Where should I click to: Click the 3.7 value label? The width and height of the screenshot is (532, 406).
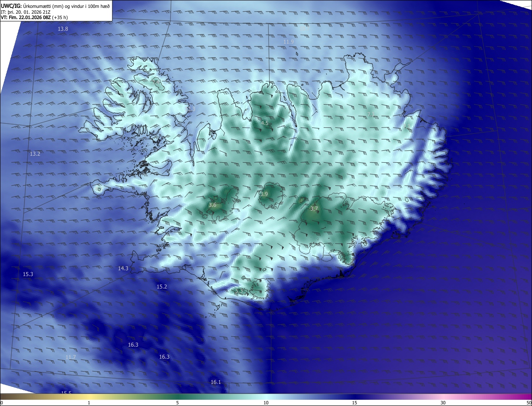pyautogui.click(x=314, y=209)
